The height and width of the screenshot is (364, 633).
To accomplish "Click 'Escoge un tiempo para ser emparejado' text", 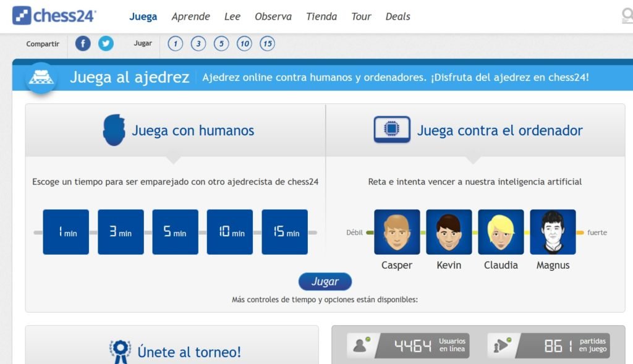I will (x=175, y=182).
